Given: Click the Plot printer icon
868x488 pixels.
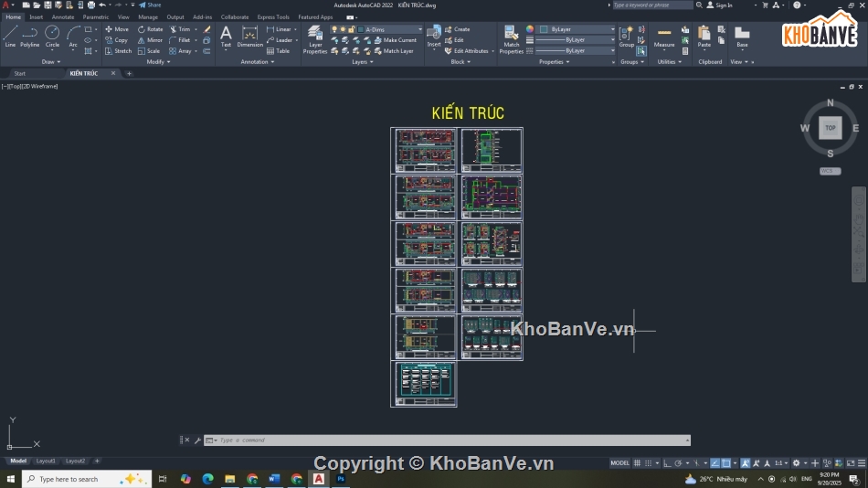Looking at the screenshot, I should pos(90,5).
